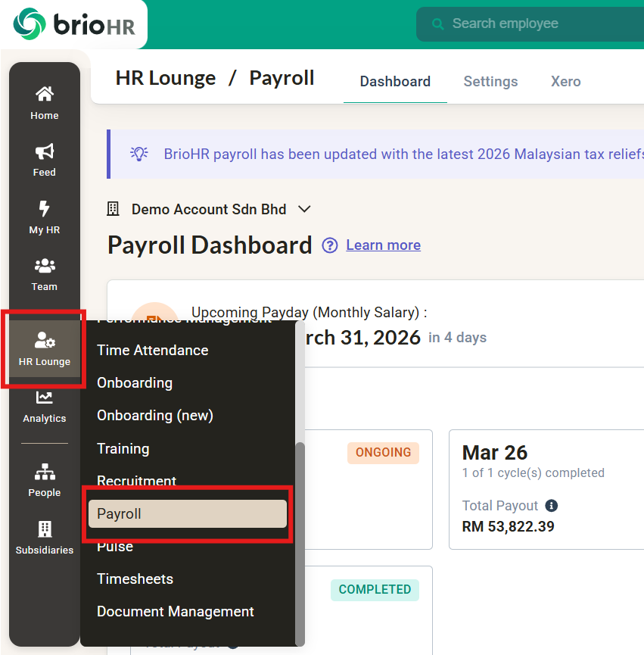Click the HR Lounge submenu scrollbar
This screenshot has width=644, height=655.
click(x=300, y=543)
